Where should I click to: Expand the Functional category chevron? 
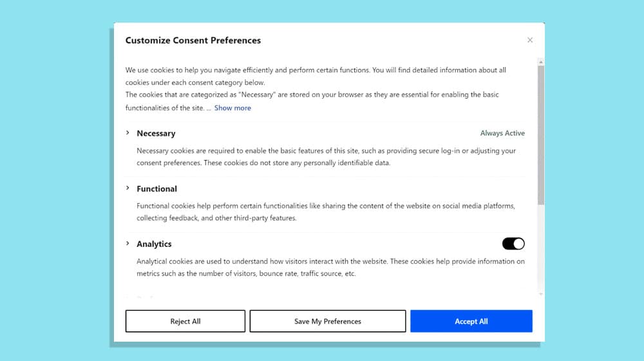(x=128, y=188)
